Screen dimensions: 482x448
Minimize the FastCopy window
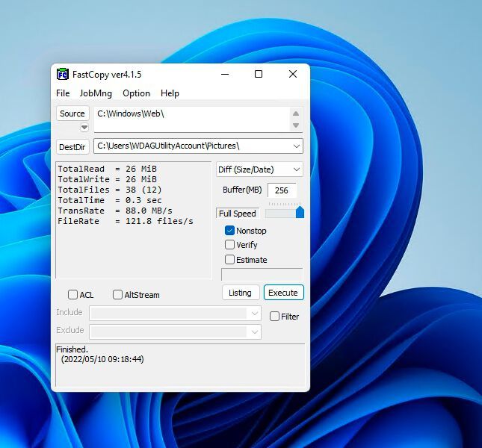click(225, 75)
